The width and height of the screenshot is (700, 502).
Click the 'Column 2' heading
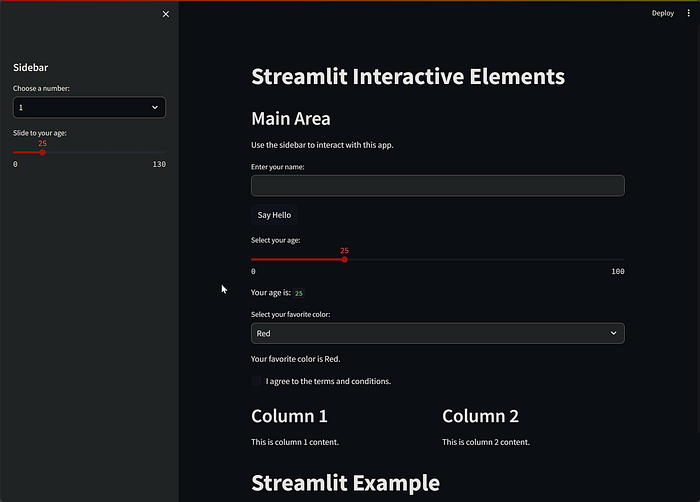480,416
